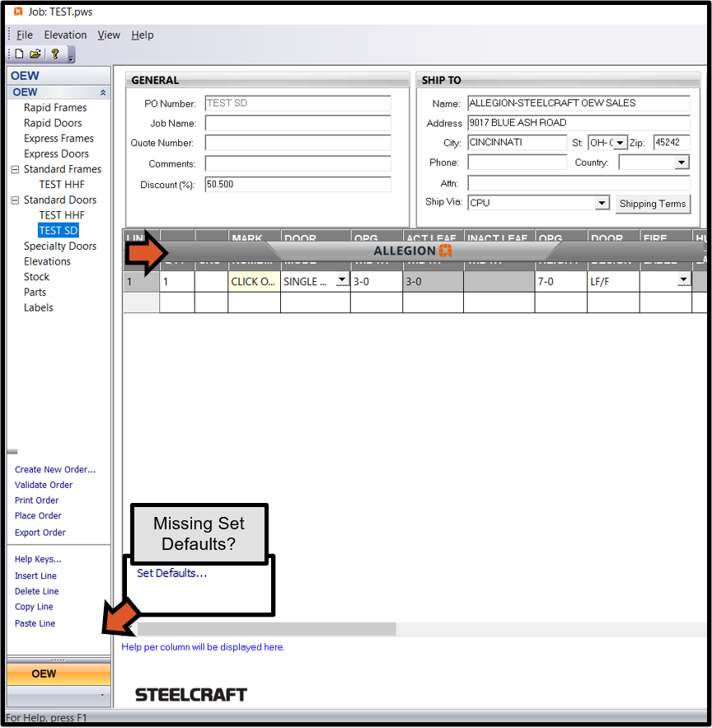The height and width of the screenshot is (728, 712).
Task: Click Insert Line link
Action: [35, 575]
